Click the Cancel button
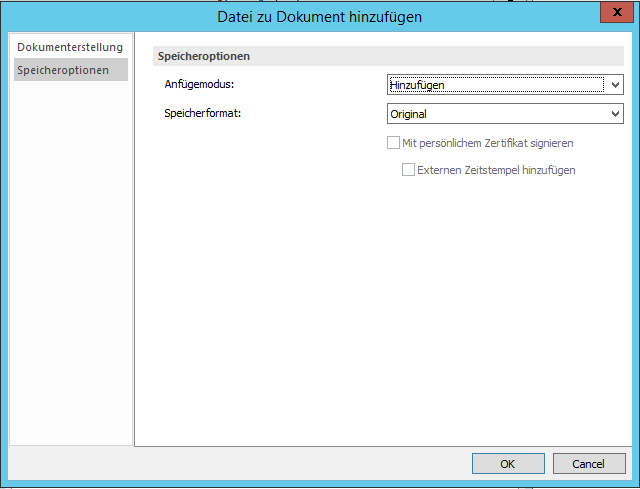This screenshot has height=489, width=640. click(589, 464)
